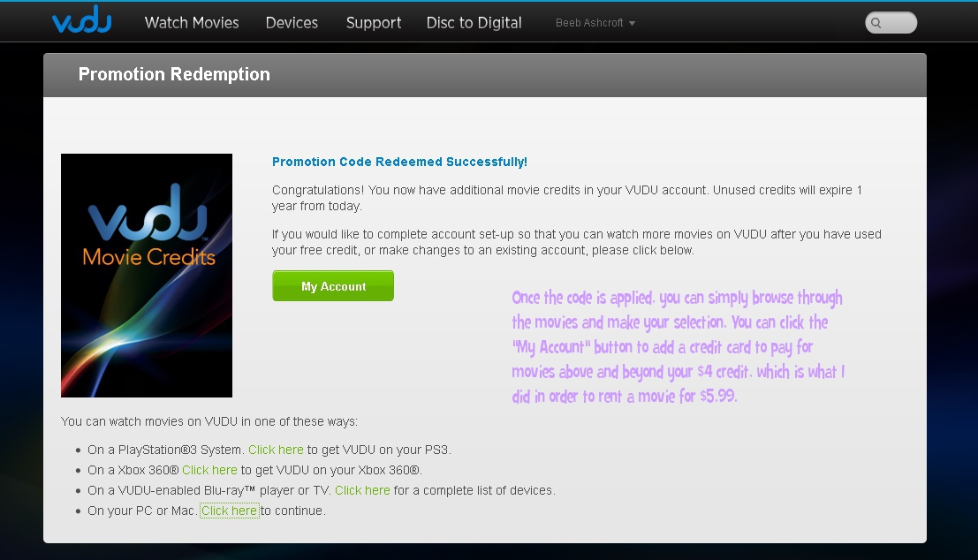Click here link for PC or Mac
The width and height of the screenshot is (978, 560).
(230, 511)
